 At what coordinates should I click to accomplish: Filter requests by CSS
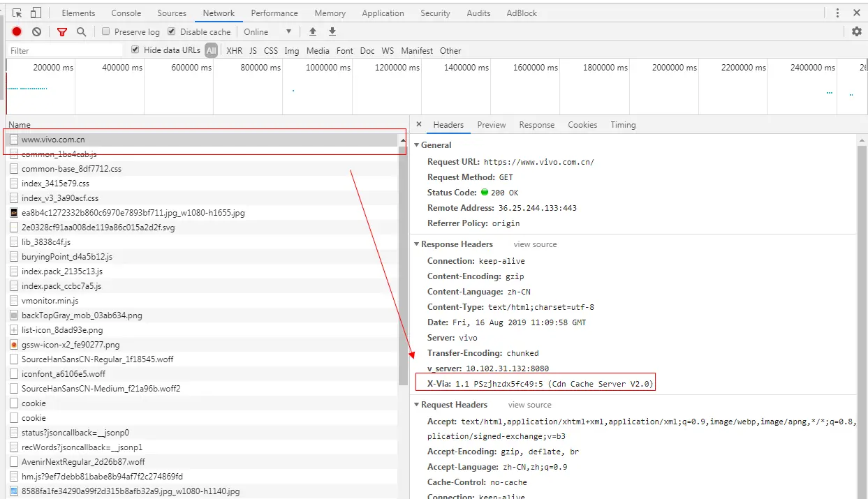[x=271, y=50]
